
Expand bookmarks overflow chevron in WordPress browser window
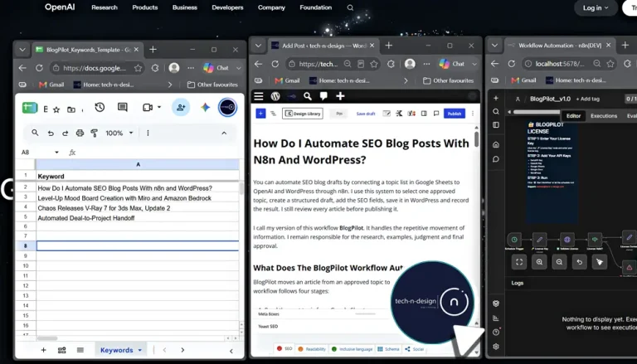point(406,81)
